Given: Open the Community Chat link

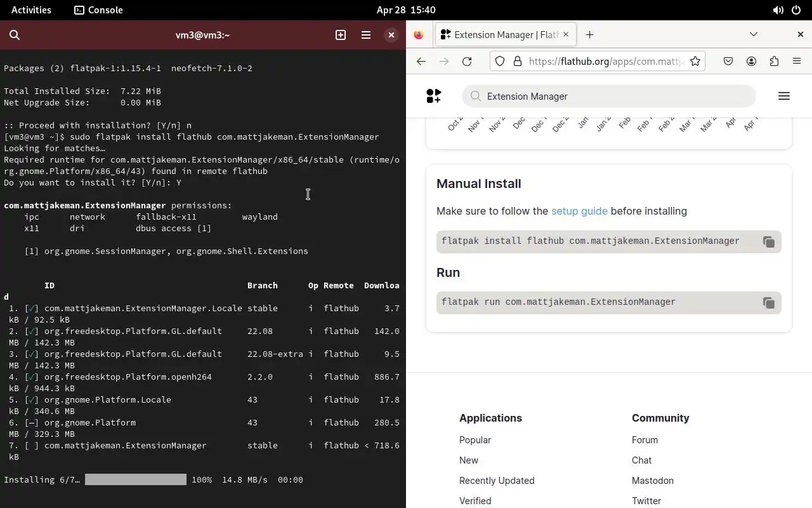Looking at the screenshot, I should (641, 460).
